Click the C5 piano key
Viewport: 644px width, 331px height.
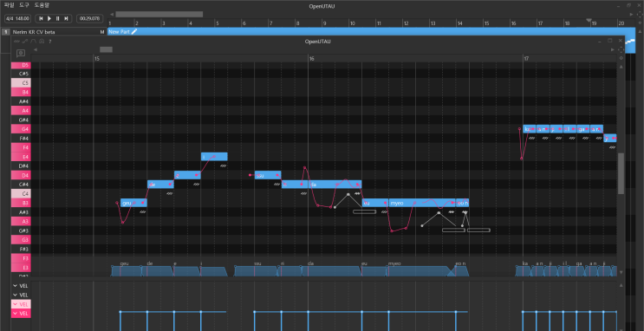pos(21,83)
